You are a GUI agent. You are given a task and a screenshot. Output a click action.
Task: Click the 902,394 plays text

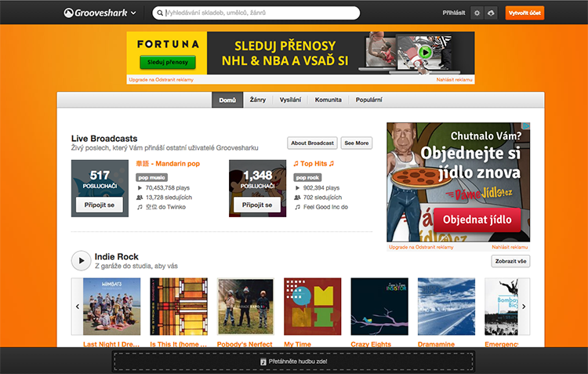321,187
